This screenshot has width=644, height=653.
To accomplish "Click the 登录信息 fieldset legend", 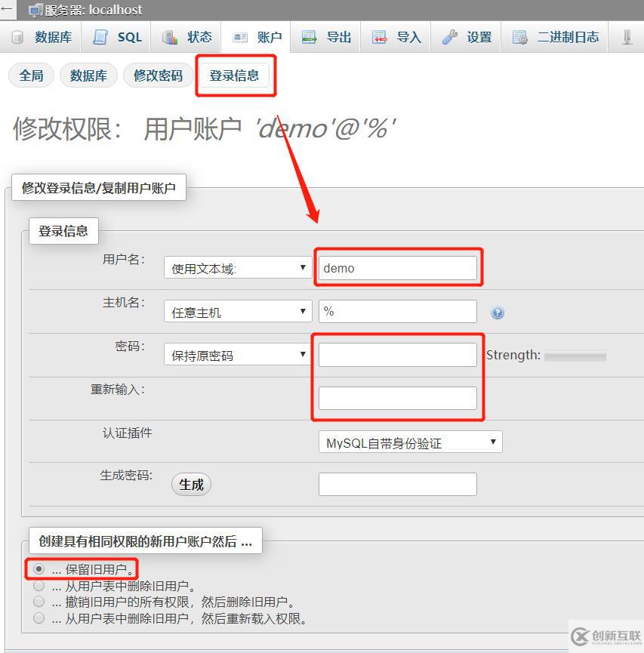I will click(x=63, y=231).
